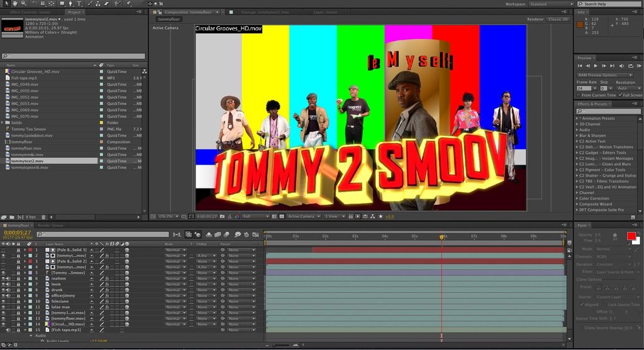Image resolution: width=644 pixels, height=350 pixels.
Task: Click red foreground color in Paint panel
Action: click(631, 236)
